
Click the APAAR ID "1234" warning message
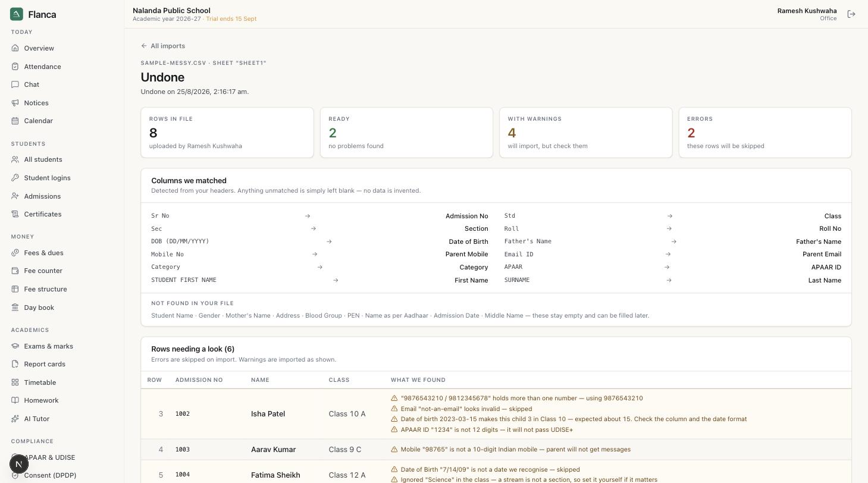pyautogui.click(x=487, y=429)
